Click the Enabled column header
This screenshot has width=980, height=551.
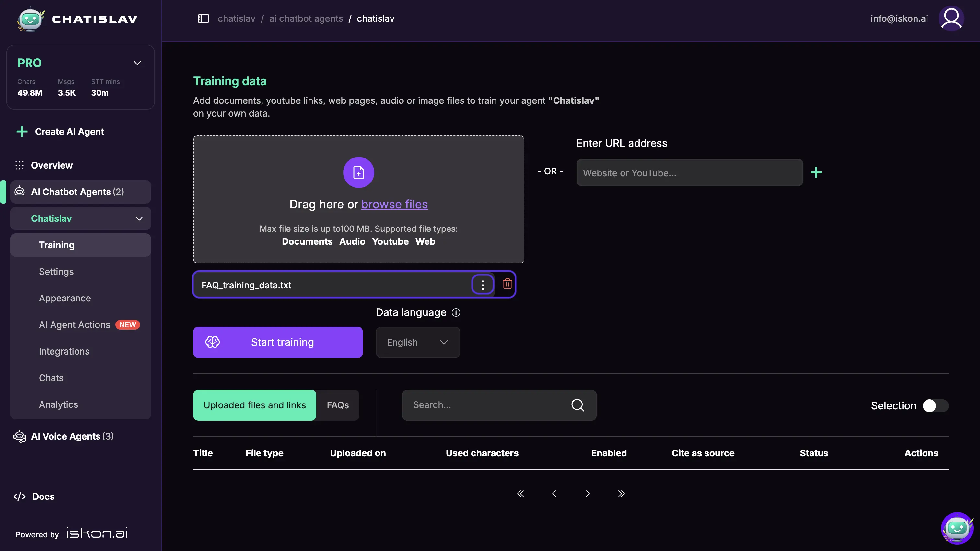609,453
